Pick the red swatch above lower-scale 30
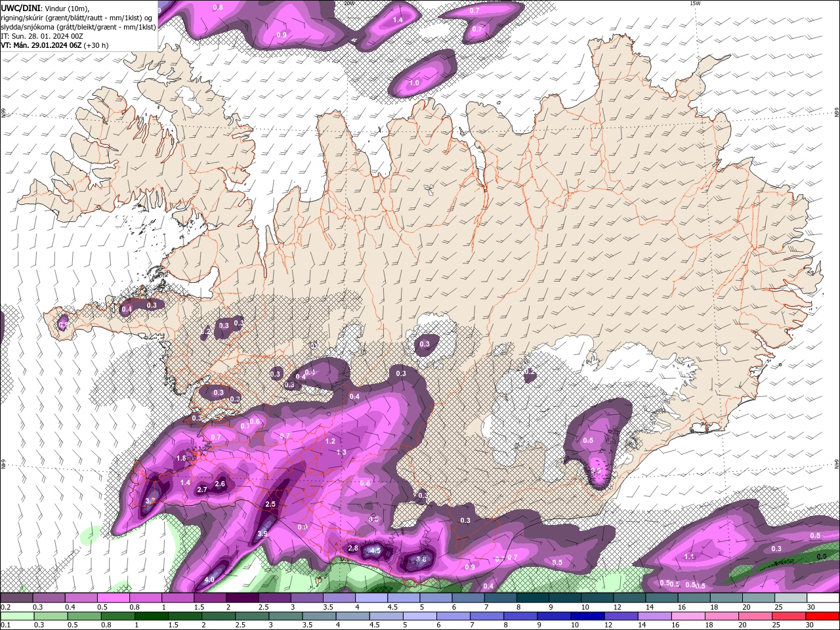Screen dimensions: 840x630 (823, 616)
